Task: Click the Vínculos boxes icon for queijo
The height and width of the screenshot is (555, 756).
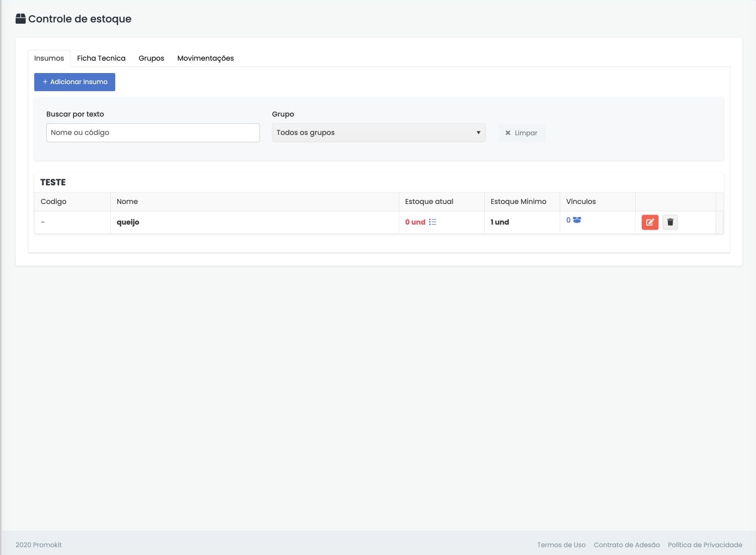Action: tap(577, 220)
